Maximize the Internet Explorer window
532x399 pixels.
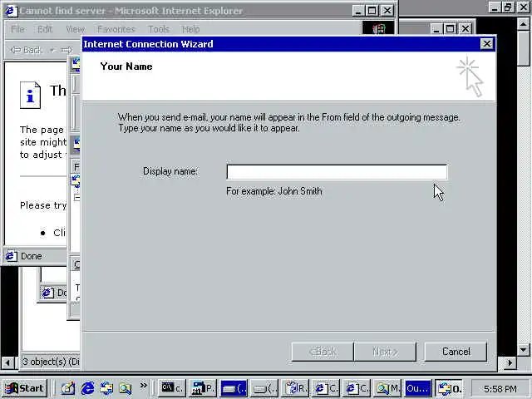372,11
